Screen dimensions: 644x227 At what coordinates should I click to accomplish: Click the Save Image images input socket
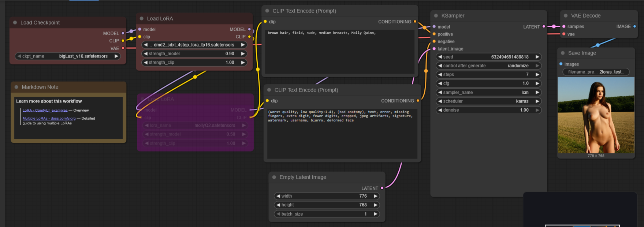click(x=561, y=64)
